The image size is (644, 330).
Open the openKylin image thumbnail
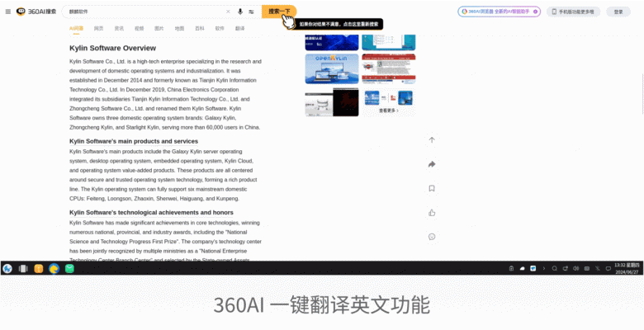(332, 68)
